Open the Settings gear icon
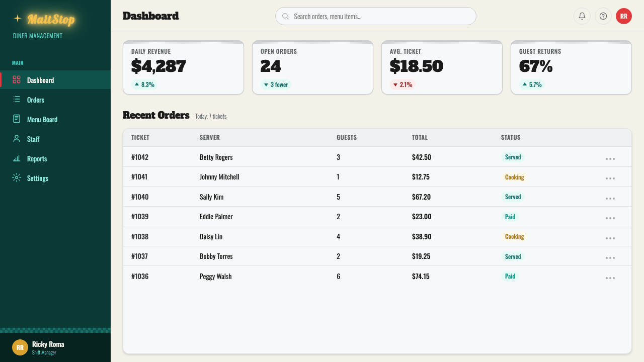This screenshot has height=362, width=644. pyautogui.click(x=17, y=178)
